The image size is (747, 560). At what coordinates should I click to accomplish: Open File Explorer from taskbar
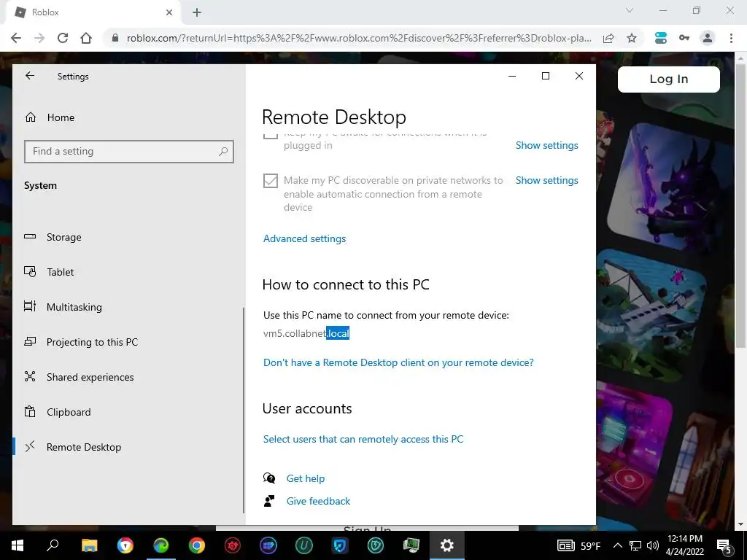(x=89, y=545)
